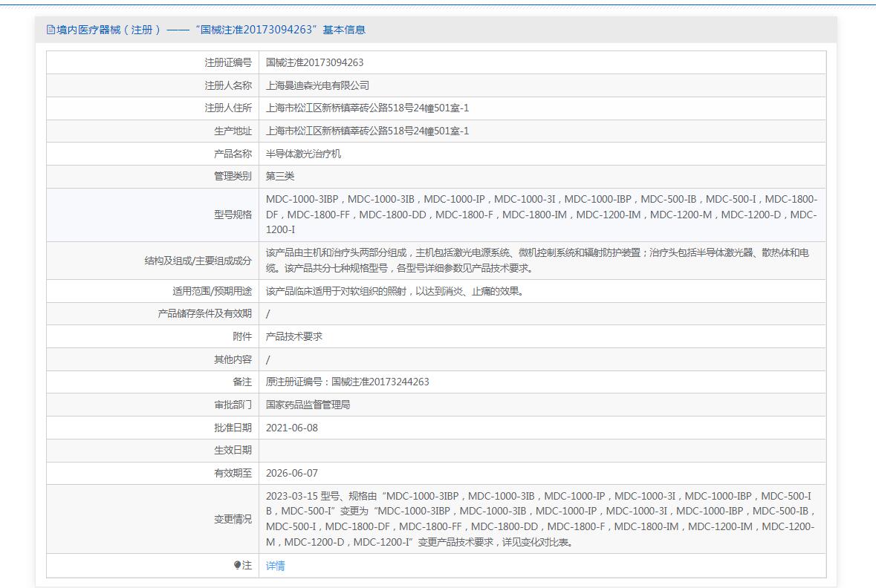Click the bulb icon next to 注 label
Screen dimensions: 876x588
coord(237,565)
